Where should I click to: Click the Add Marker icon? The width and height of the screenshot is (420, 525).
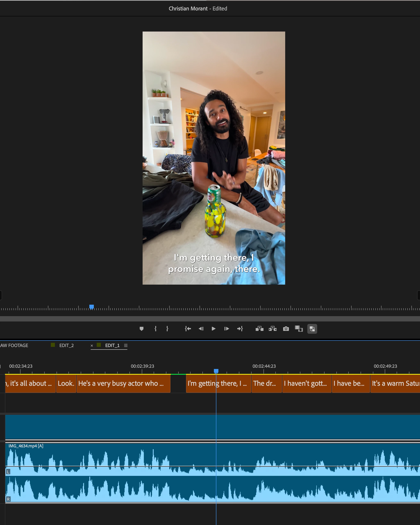coord(142,329)
